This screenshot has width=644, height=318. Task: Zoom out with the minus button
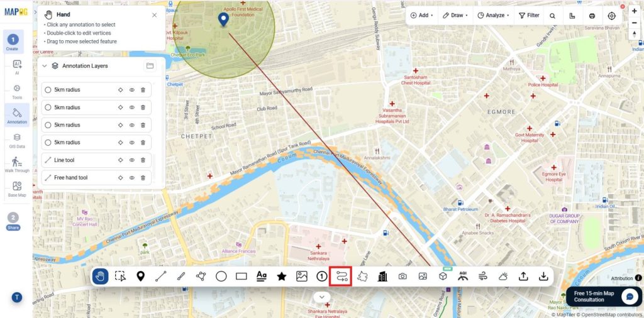coord(635,23)
